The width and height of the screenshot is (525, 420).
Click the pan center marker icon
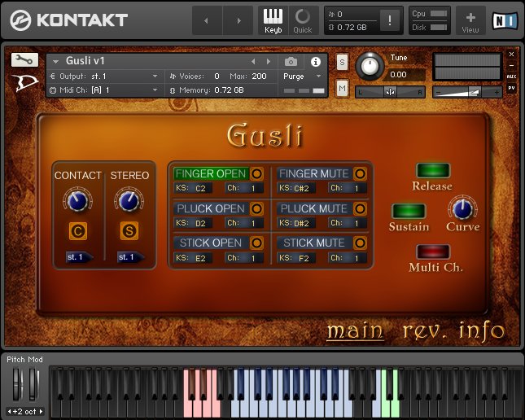(390, 92)
